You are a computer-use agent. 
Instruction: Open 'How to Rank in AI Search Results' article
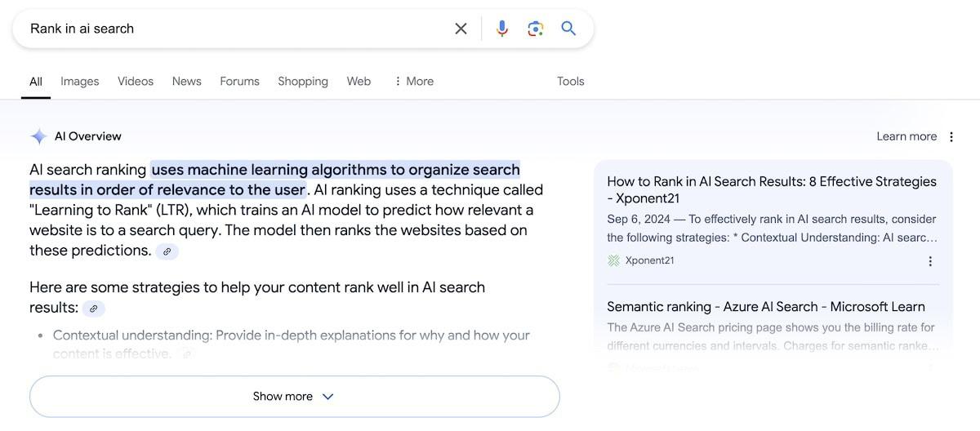(772, 189)
